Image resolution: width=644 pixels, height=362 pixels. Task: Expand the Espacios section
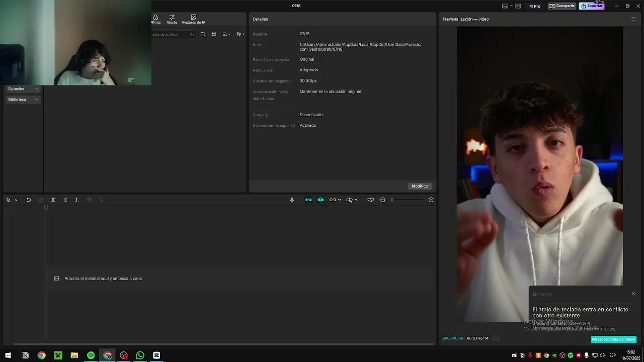[x=23, y=88]
